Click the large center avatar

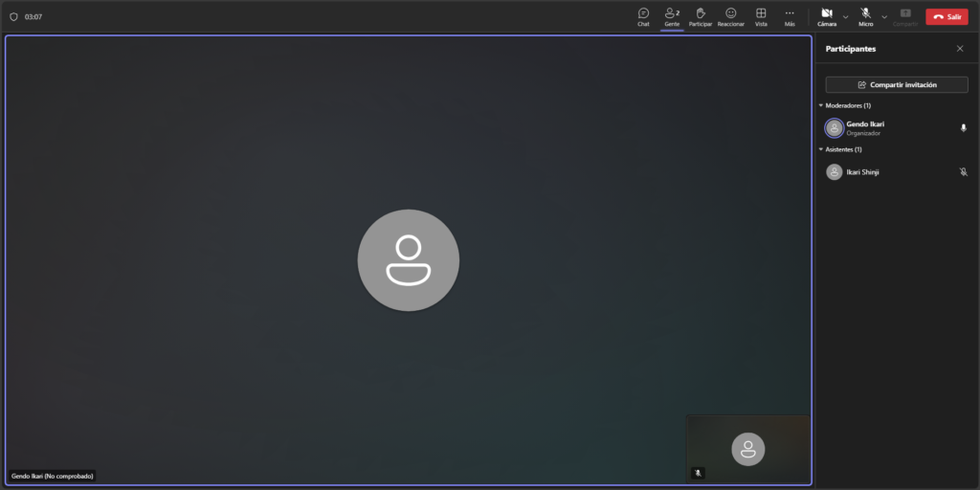[x=408, y=260]
